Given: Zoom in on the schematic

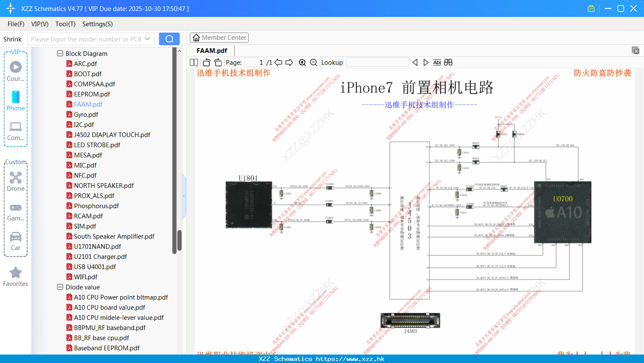Looking at the screenshot, I should [x=302, y=62].
